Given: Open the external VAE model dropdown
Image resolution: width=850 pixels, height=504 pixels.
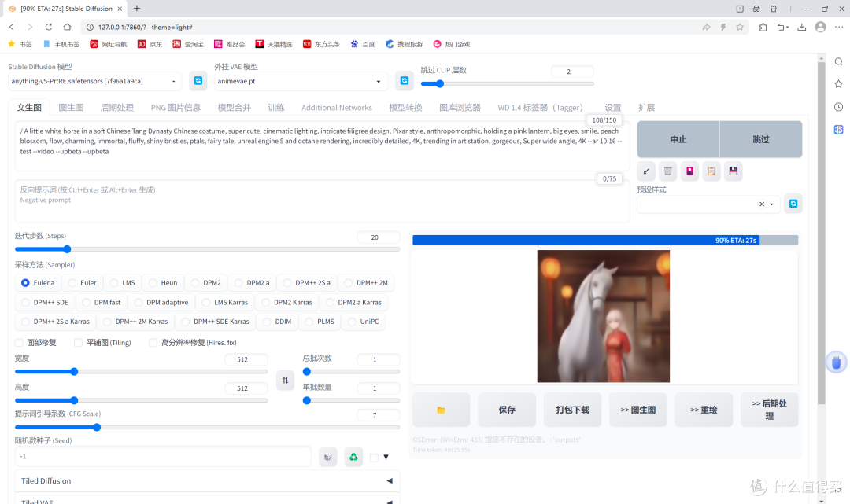Looking at the screenshot, I should [x=301, y=81].
